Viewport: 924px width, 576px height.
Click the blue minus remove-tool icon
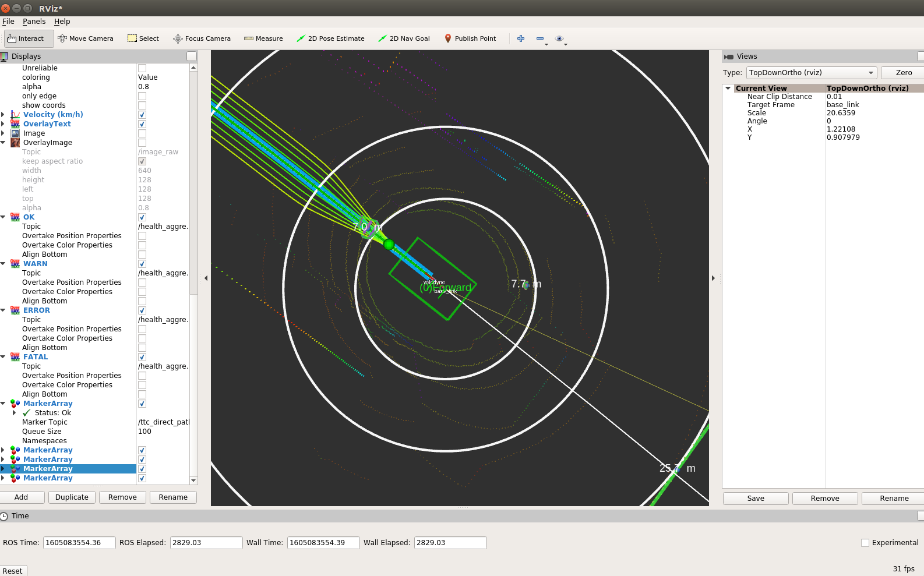pyautogui.click(x=540, y=38)
